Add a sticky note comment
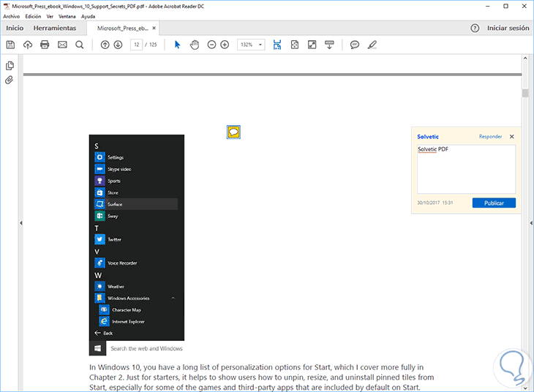This screenshot has height=392, width=534. click(x=355, y=45)
